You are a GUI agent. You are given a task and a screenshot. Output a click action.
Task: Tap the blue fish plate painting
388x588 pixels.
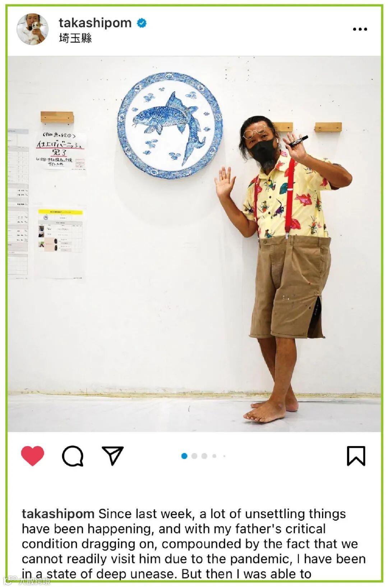(x=170, y=126)
